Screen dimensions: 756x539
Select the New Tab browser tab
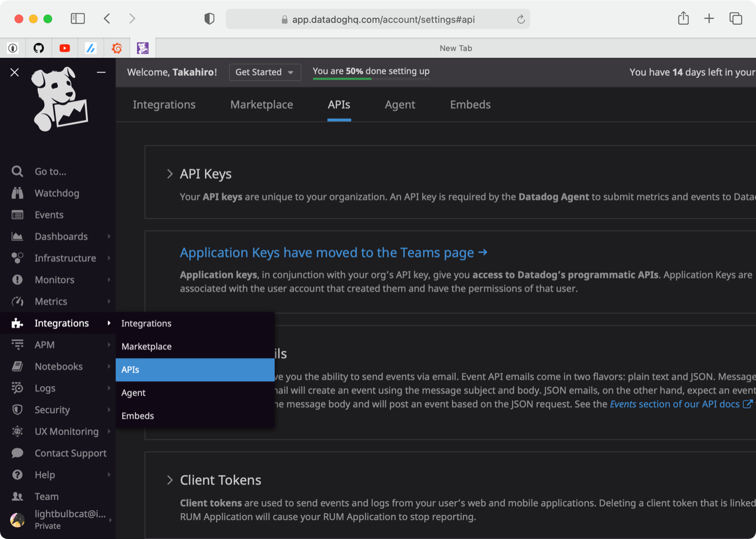[x=456, y=48]
